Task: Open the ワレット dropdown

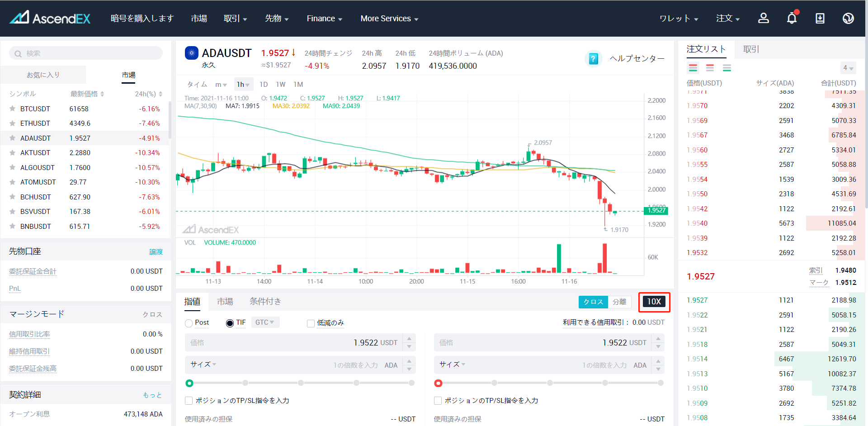Action: 679,19
